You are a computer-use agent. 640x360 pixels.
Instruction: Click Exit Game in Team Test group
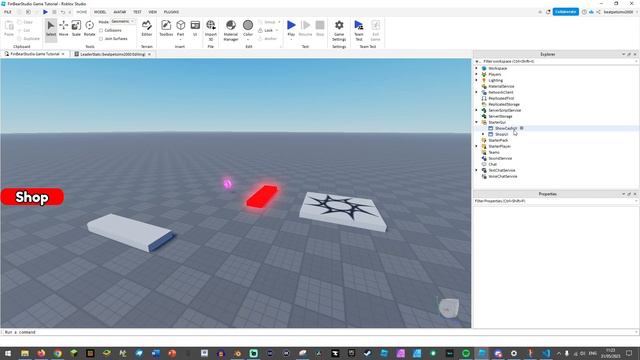click(376, 30)
